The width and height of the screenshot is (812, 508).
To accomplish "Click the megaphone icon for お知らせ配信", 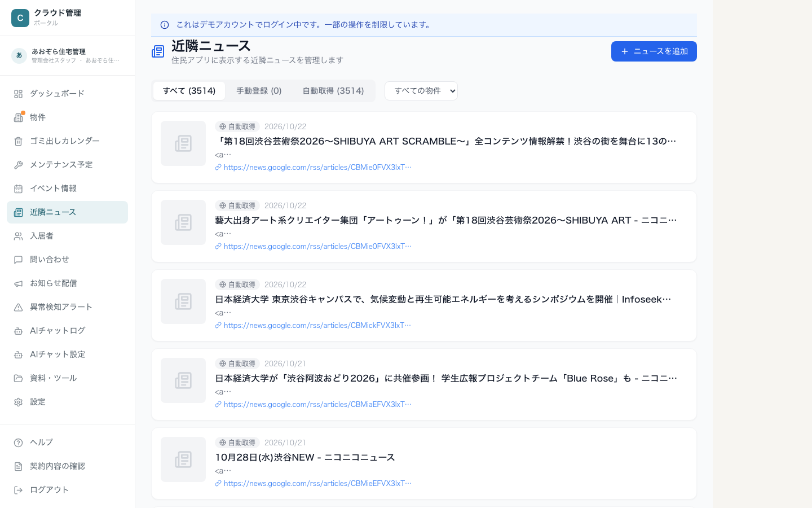I will (x=18, y=283).
